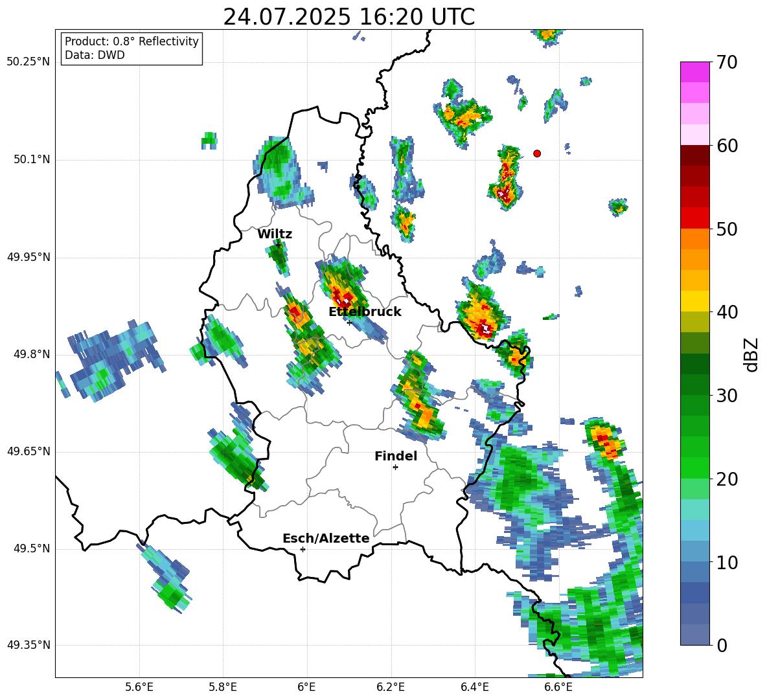Click the title '24.07.2025 16:20 UTC'

click(x=349, y=17)
